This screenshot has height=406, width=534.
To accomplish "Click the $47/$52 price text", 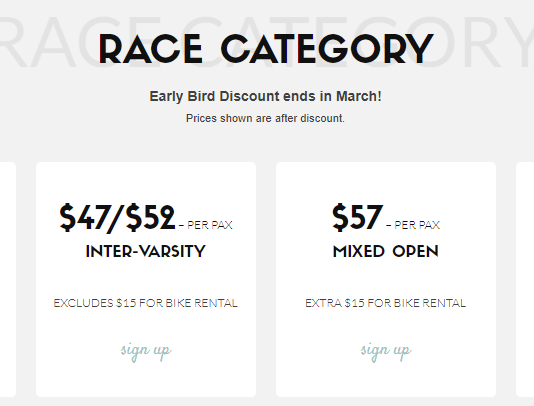I will (117, 218).
